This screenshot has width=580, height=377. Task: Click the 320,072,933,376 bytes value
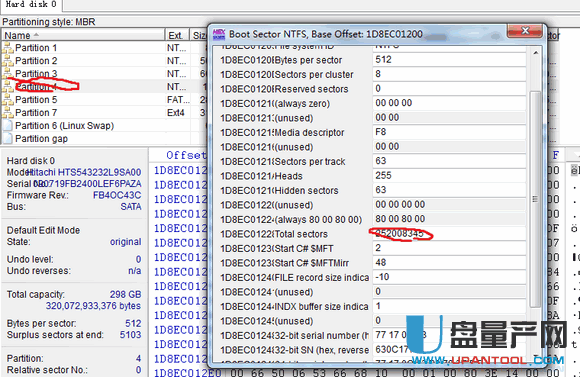coord(93,306)
